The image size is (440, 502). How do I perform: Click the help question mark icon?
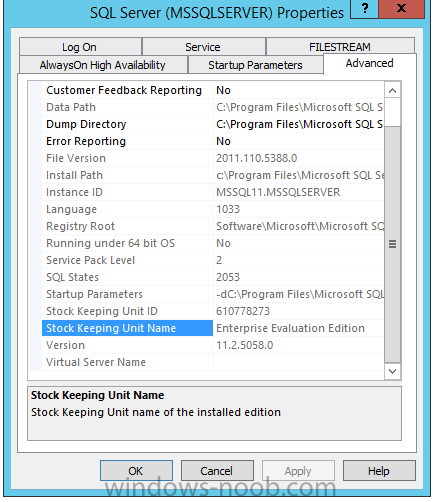[x=364, y=8]
